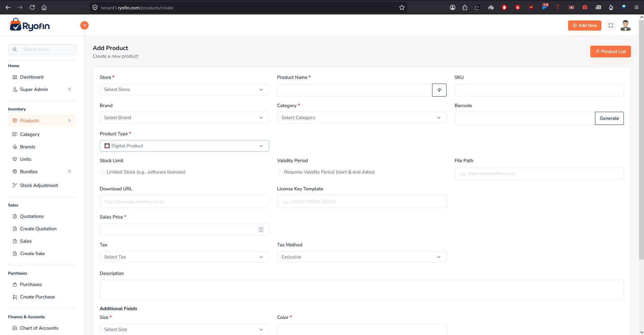Viewport: 644px width, 335px height.
Task: Click the red camera screenshot extension icon
Action: coord(585,7)
